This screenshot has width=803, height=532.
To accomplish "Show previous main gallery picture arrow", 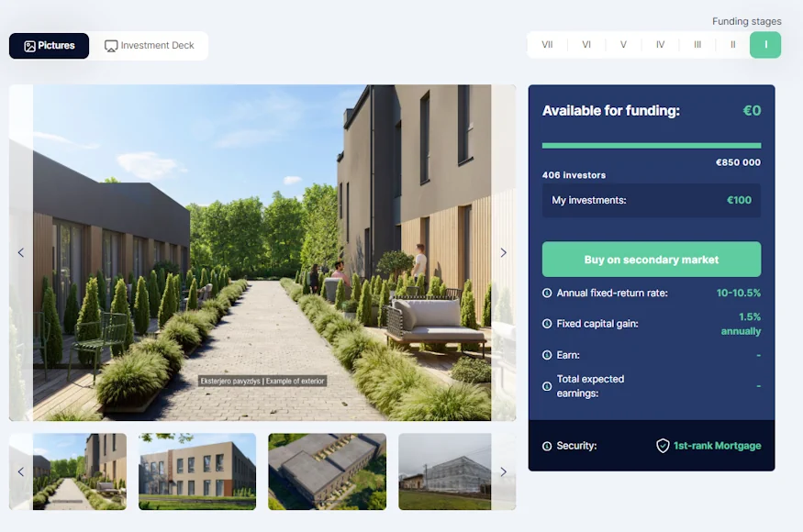I will pos(21,252).
